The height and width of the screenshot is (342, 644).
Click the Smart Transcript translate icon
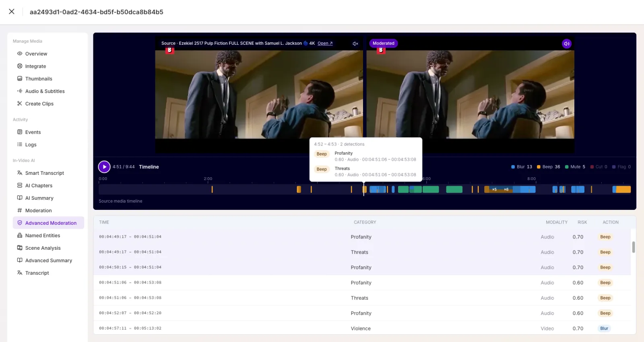(x=19, y=173)
